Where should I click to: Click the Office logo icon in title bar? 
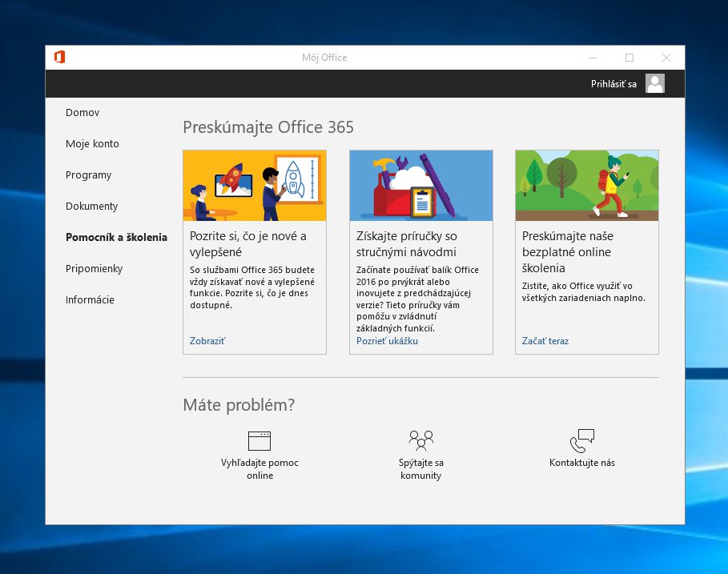(59, 57)
